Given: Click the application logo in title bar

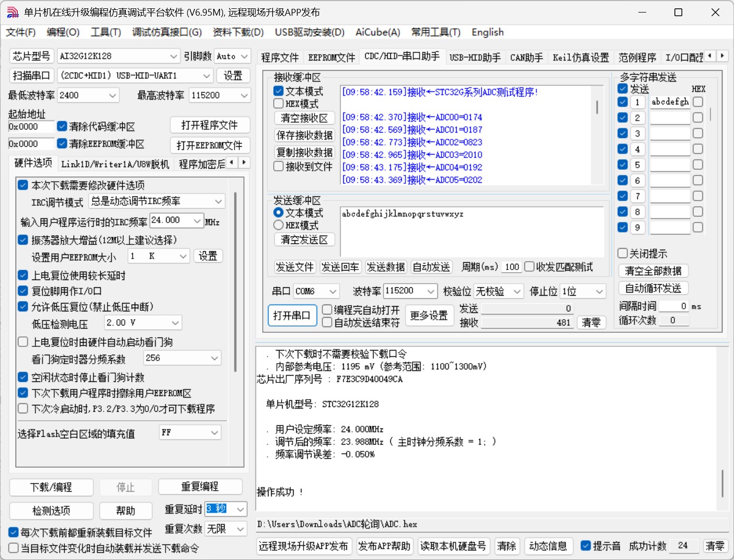Looking at the screenshot, I should coord(13,13).
